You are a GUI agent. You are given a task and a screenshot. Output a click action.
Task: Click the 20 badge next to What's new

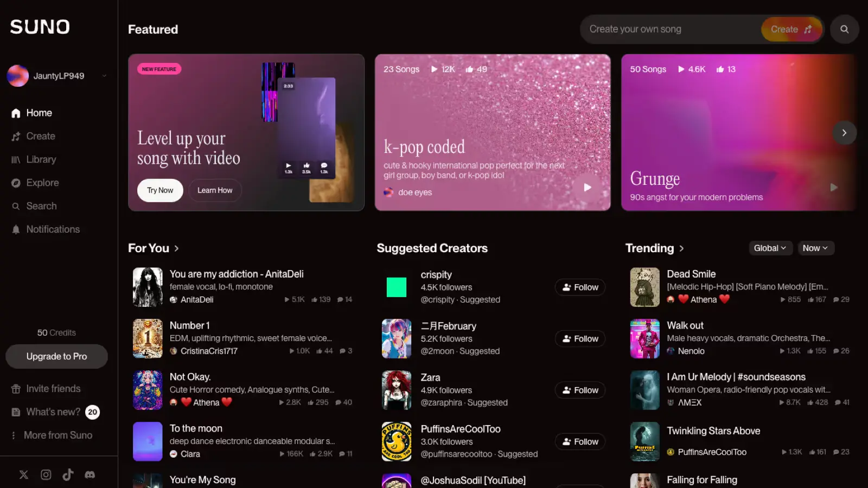(x=92, y=412)
